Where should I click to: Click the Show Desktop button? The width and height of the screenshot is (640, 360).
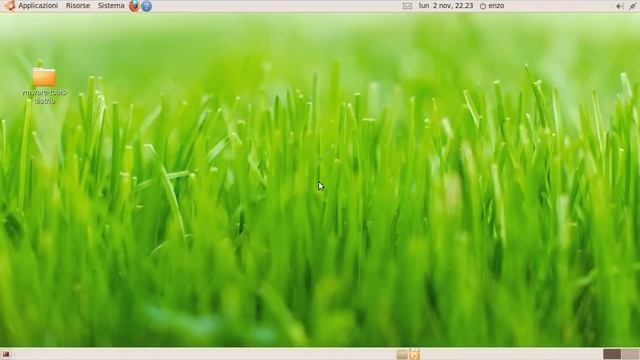pos(6,354)
